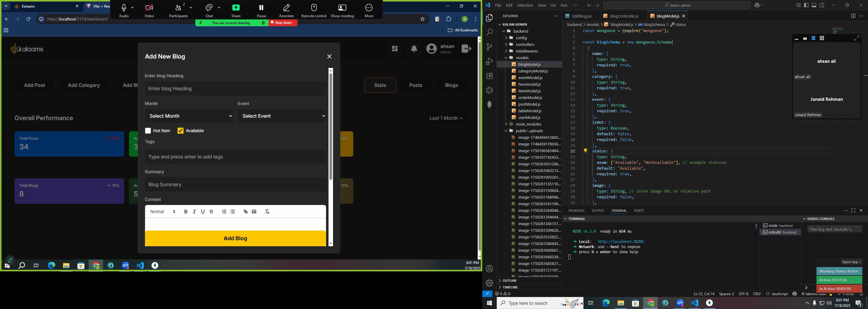
Task: Maximize the VS Code terminal panel
Action: click(853, 211)
